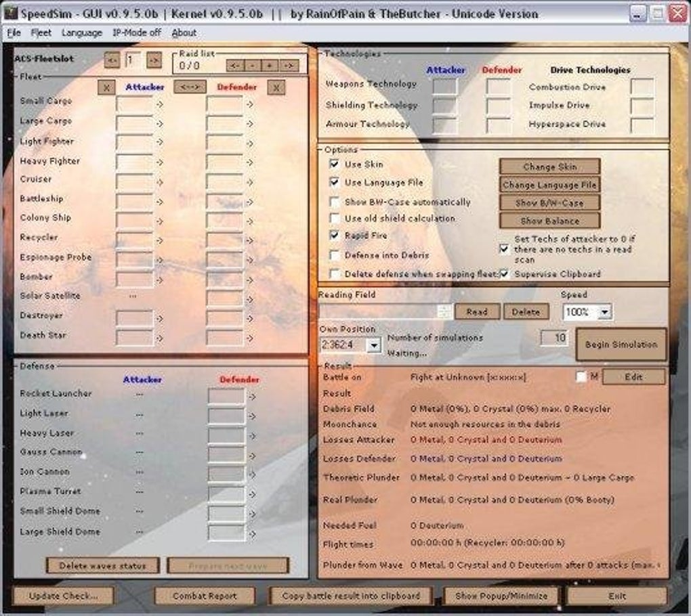Click the Reading Field spinner icon
Viewport: 691px width, 616px height.
tap(445, 311)
